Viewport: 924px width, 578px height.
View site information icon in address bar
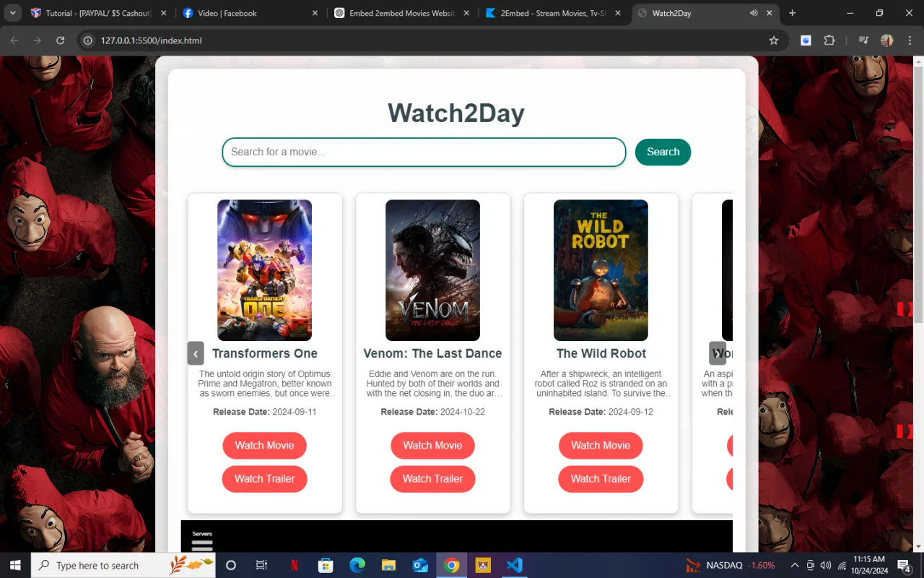point(88,40)
